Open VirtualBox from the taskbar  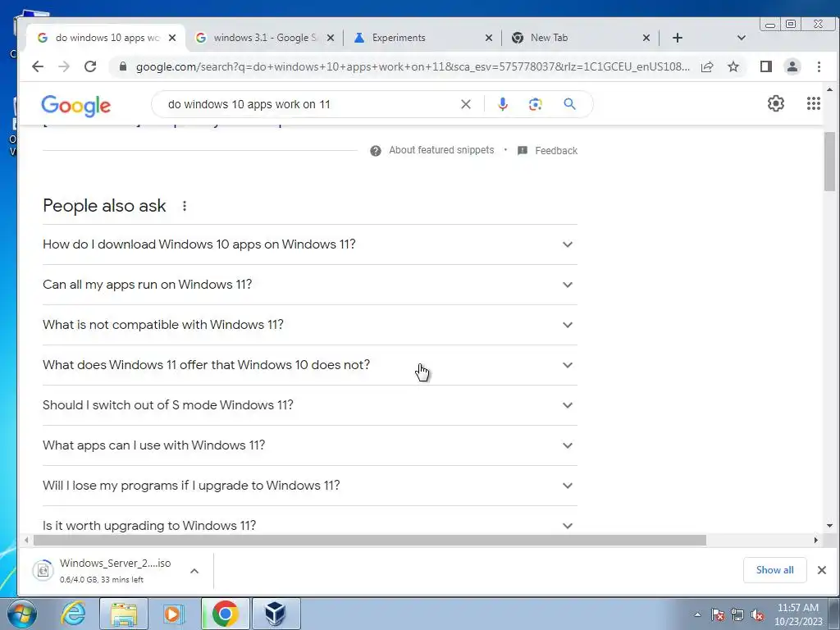click(x=276, y=614)
